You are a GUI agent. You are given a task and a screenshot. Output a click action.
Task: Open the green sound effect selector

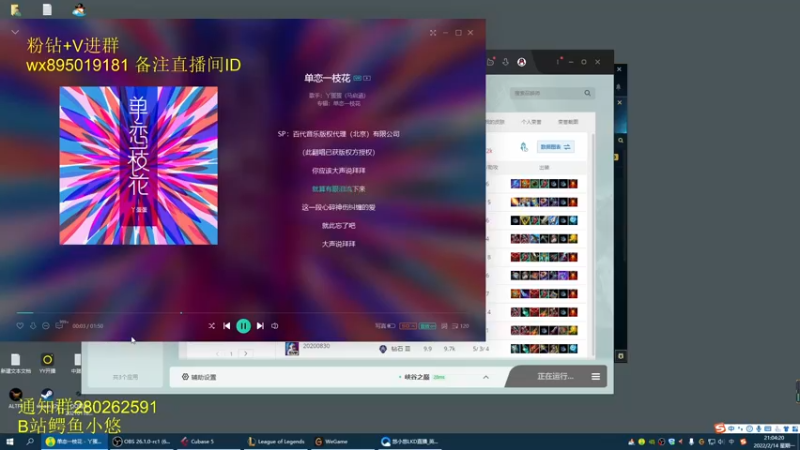tap(428, 326)
